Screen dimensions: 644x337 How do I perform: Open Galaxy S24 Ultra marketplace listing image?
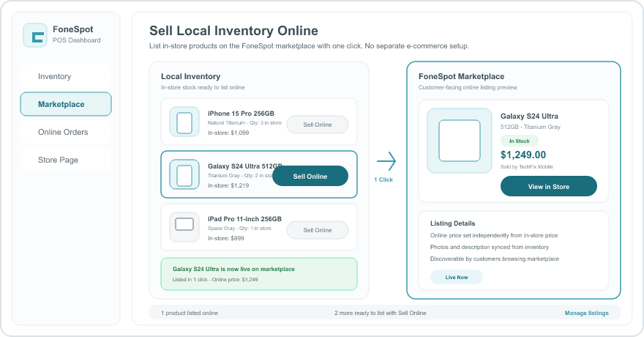tap(460, 141)
